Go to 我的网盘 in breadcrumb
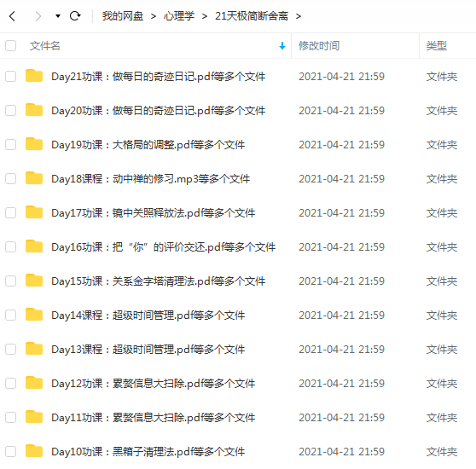This screenshot has height=469, width=476. (123, 16)
